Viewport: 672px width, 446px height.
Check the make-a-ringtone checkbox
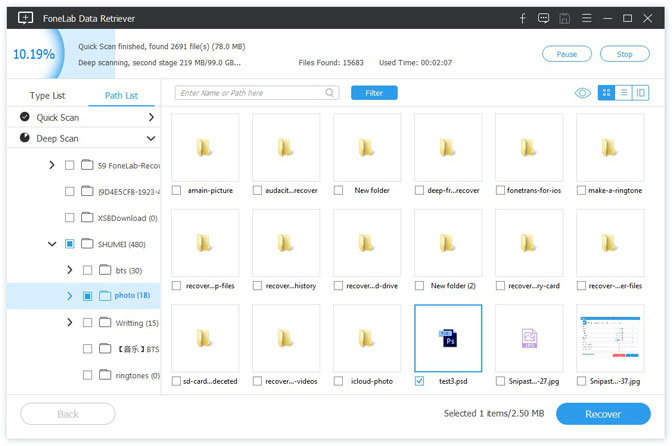(x=581, y=190)
